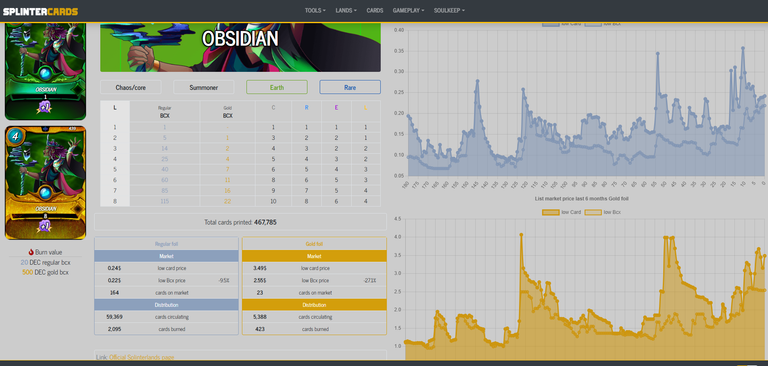
Task: Go to the Cards menu item
Action: coord(375,10)
